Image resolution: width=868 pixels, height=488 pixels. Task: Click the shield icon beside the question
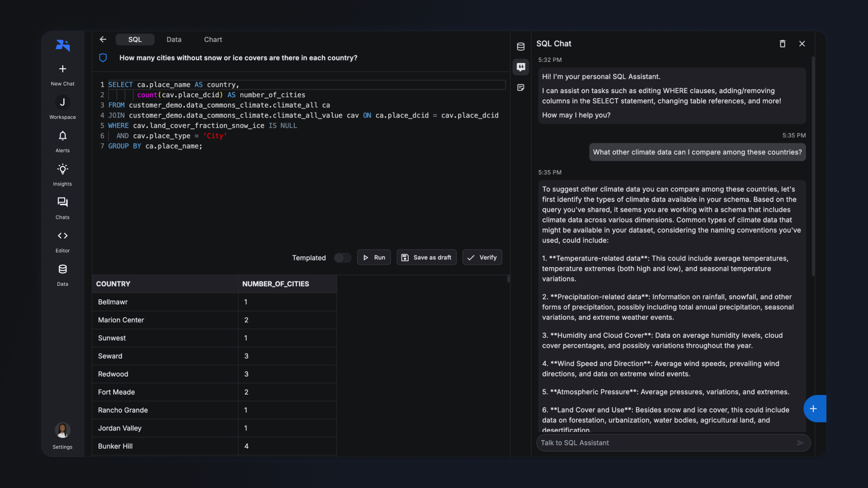pos(103,58)
